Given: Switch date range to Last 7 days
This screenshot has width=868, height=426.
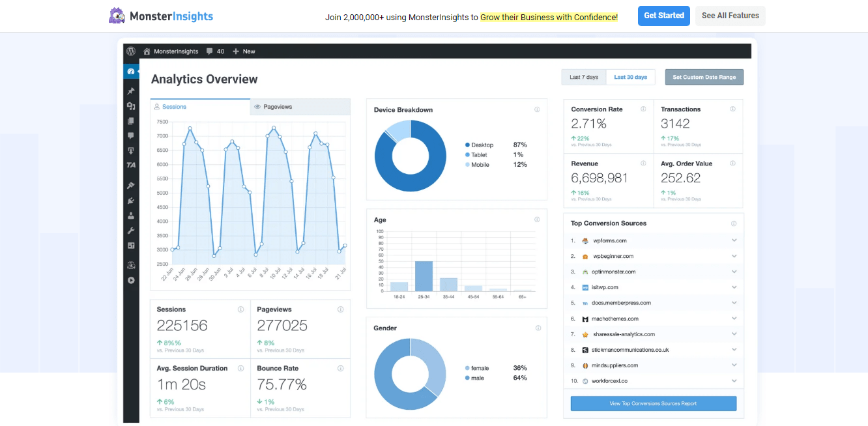Looking at the screenshot, I should (584, 77).
